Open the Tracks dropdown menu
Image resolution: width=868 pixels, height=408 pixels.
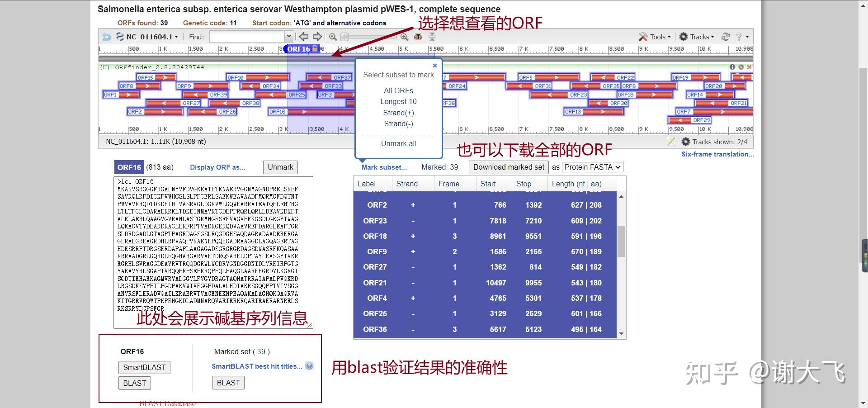(x=697, y=37)
